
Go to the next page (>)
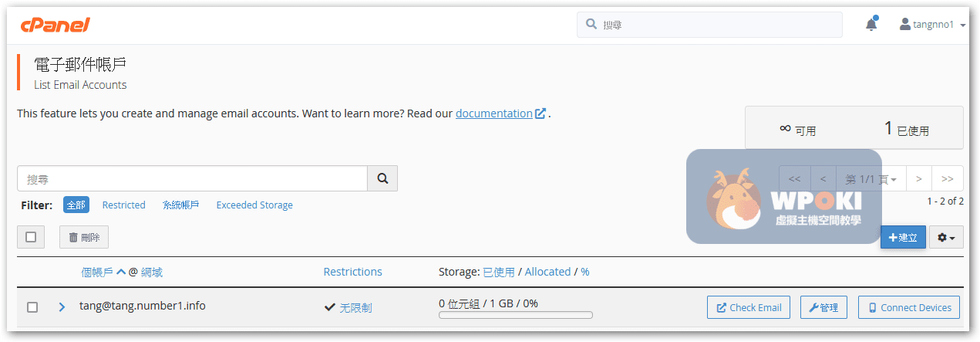(x=919, y=179)
